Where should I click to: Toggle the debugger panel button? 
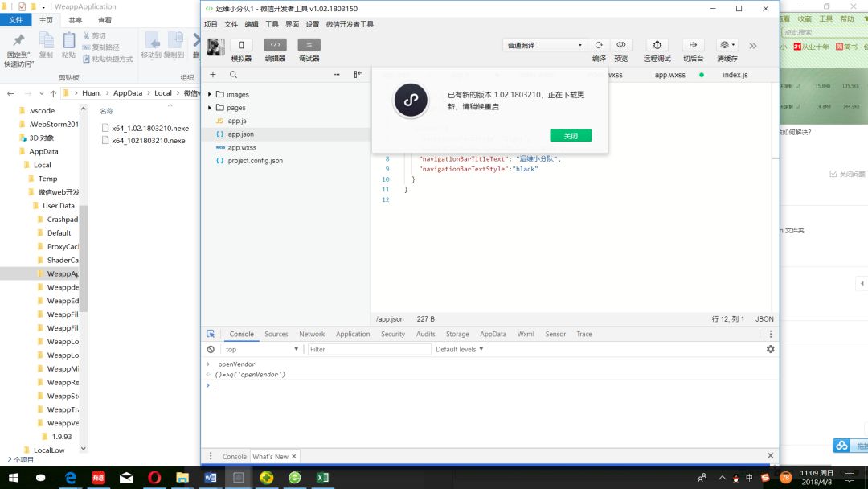tap(309, 45)
